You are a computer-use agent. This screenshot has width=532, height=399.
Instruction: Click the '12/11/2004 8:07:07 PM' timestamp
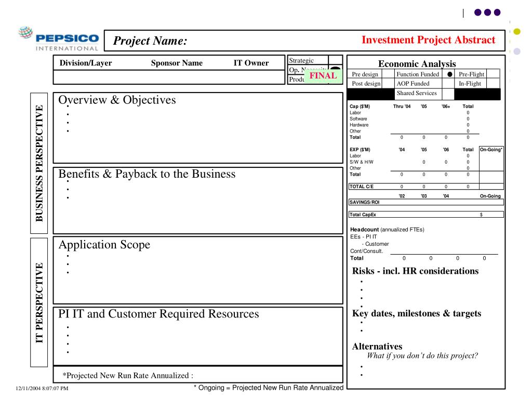tap(42, 389)
